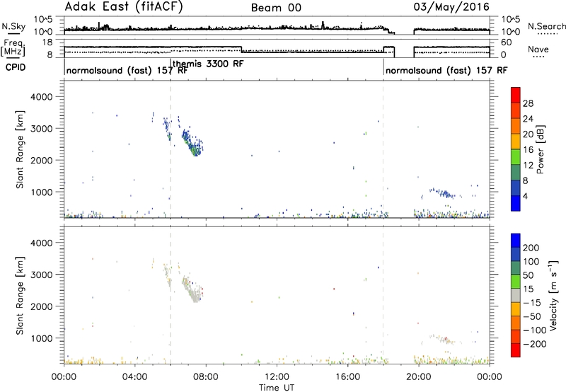Viewport: 566px width, 392px height.
Task: Click the 'N.Sky' legend label
Action: tap(13, 26)
